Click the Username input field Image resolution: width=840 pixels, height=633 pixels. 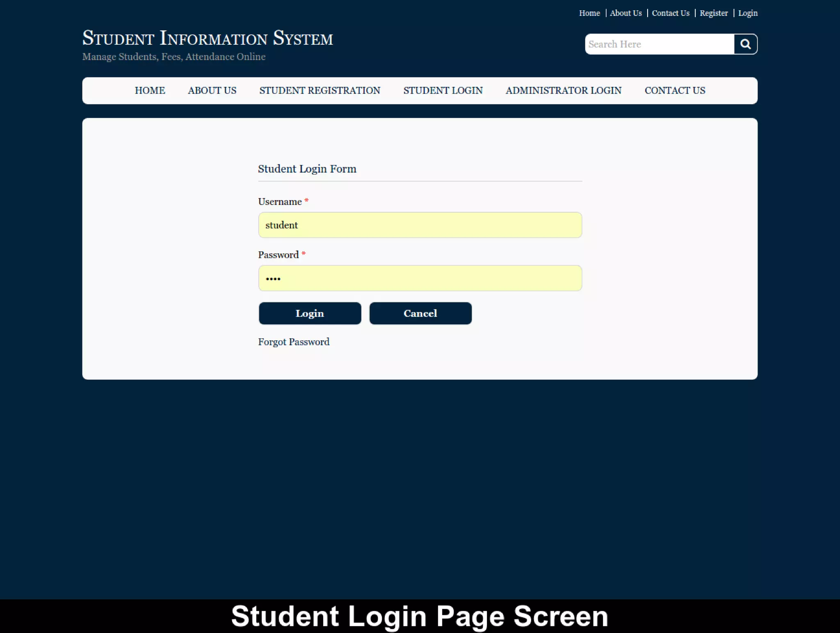coord(420,225)
